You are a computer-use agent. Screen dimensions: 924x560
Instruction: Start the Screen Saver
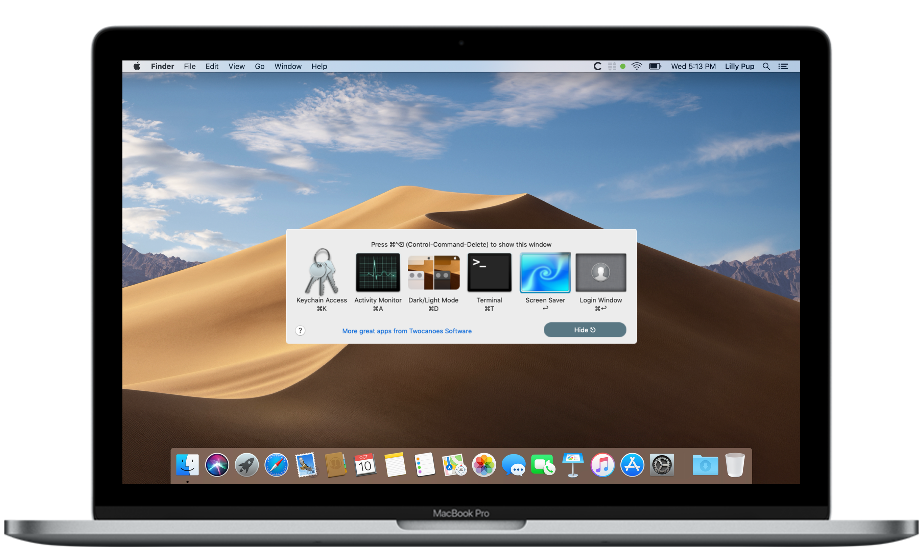coord(545,272)
